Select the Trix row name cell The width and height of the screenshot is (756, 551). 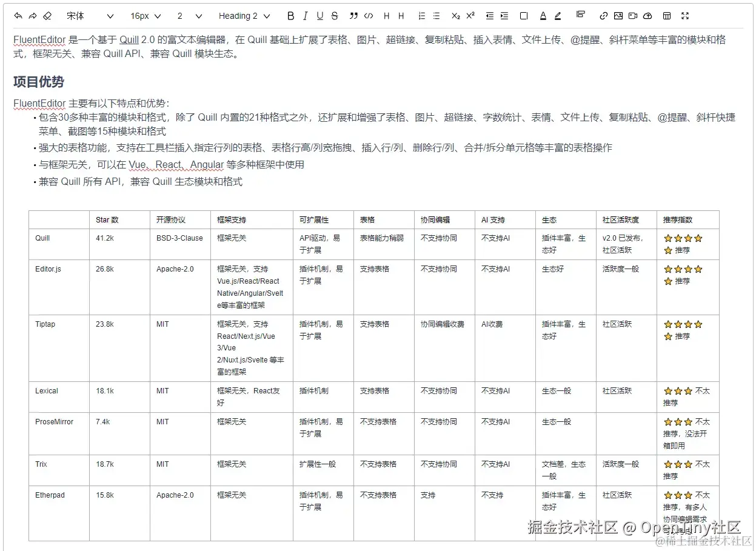coord(59,470)
